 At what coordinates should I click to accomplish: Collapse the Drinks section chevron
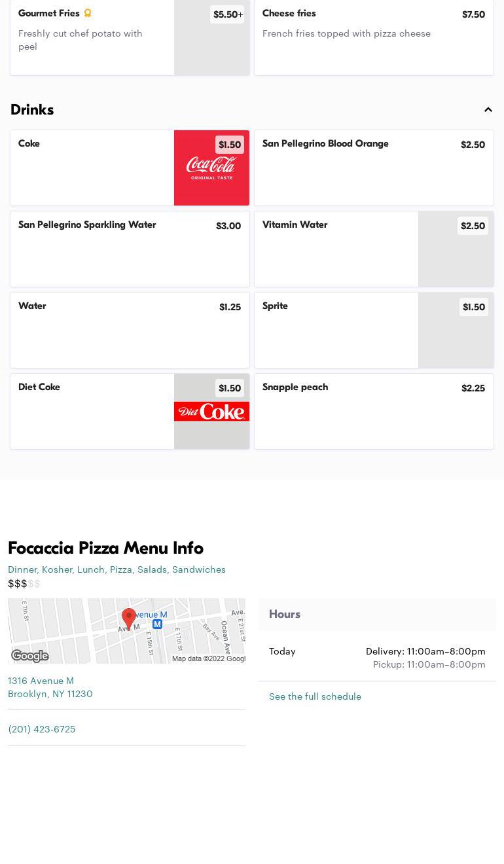pos(488,110)
